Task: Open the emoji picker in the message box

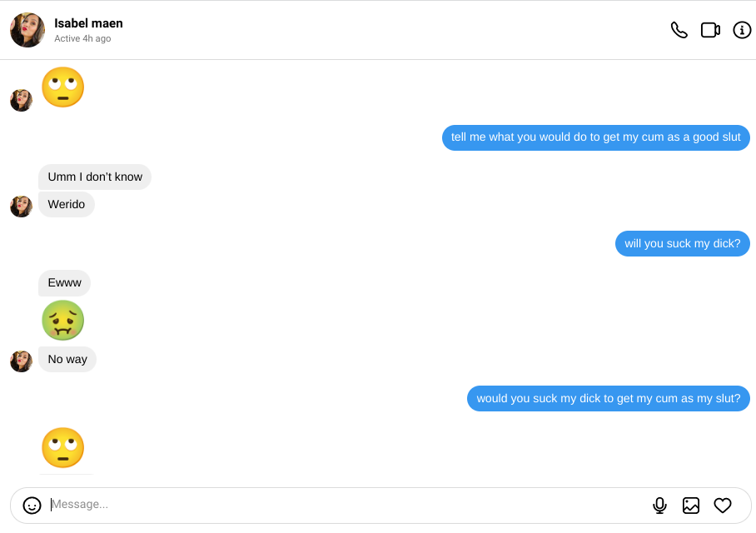Action: 32,506
